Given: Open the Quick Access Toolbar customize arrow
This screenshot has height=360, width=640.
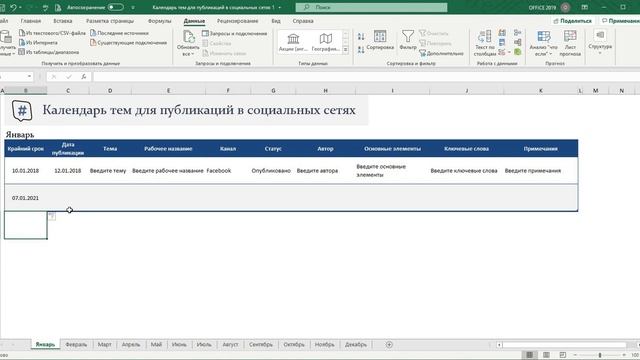Looking at the screenshot, I should (133, 8).
